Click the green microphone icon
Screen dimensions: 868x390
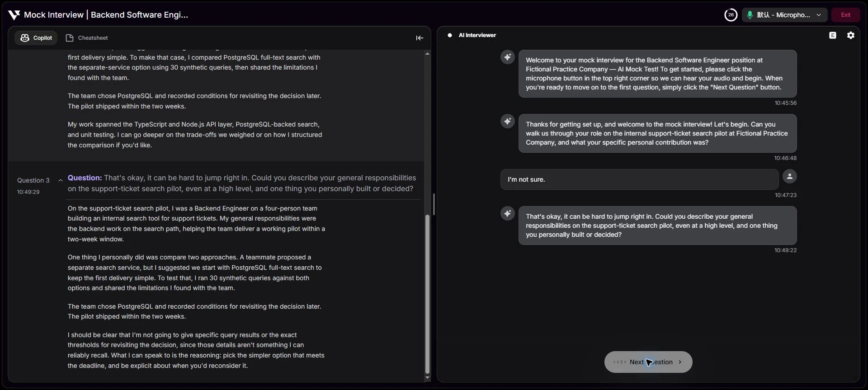(x=750, y=15)
